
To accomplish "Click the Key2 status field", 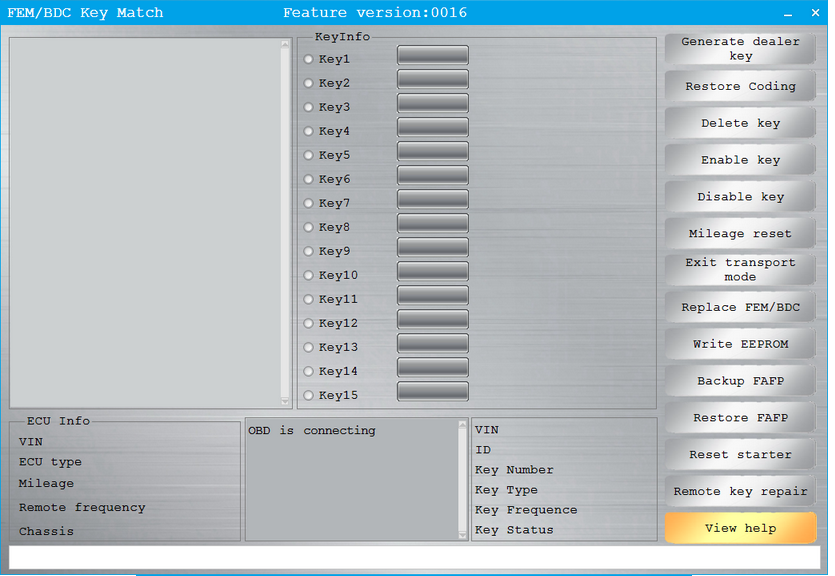I will 433,79.
